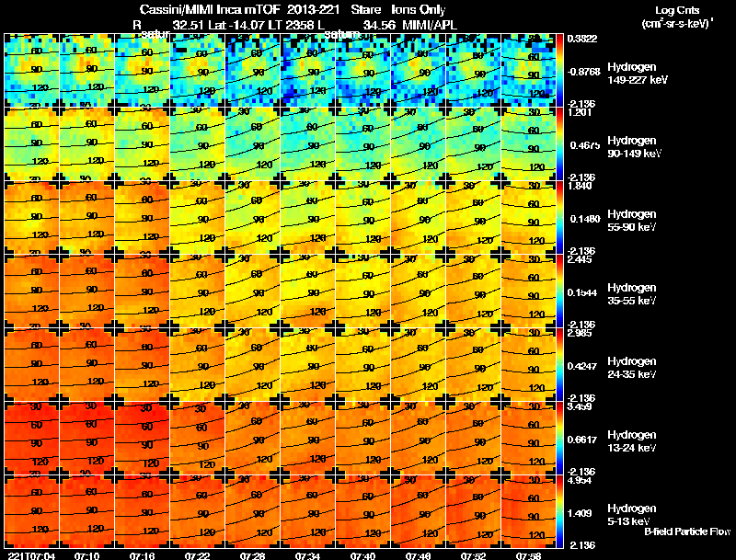
Task: Open the 90-149 keV image panel at 07:34
Action: 307,144
